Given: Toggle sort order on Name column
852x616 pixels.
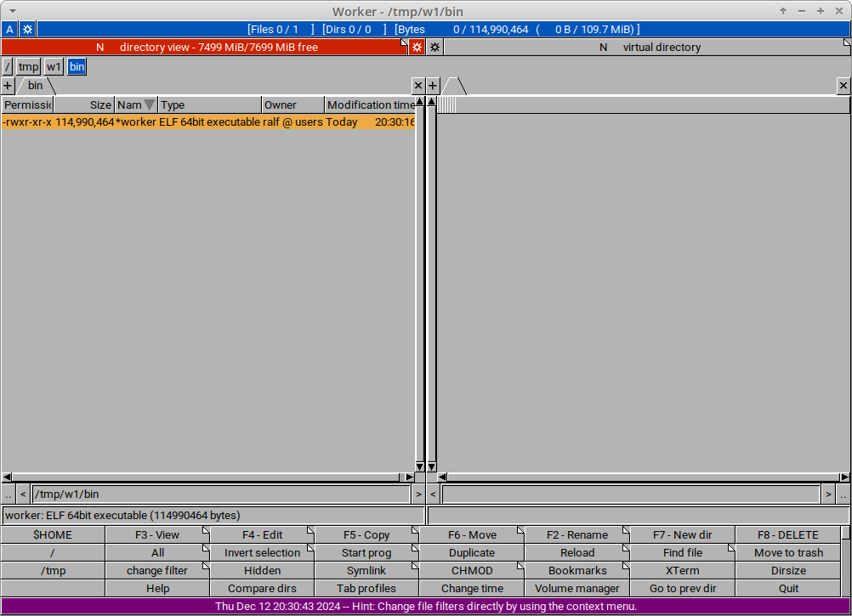Looking at the screenshot, I should [136, 105].
